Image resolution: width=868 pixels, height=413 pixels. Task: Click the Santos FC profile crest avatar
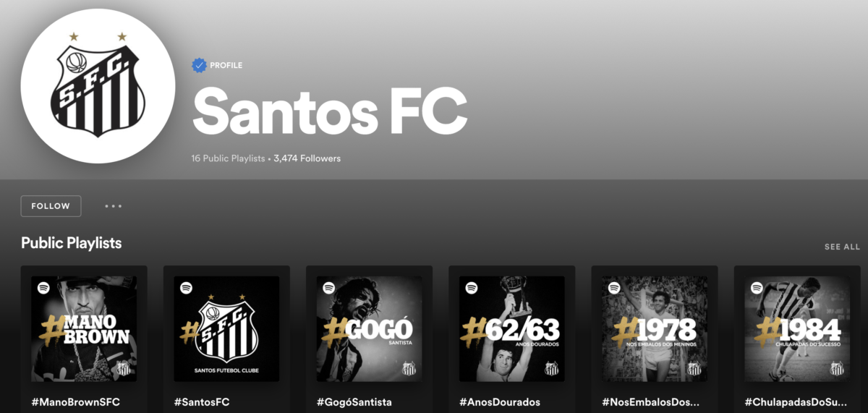tap(98, 87)
